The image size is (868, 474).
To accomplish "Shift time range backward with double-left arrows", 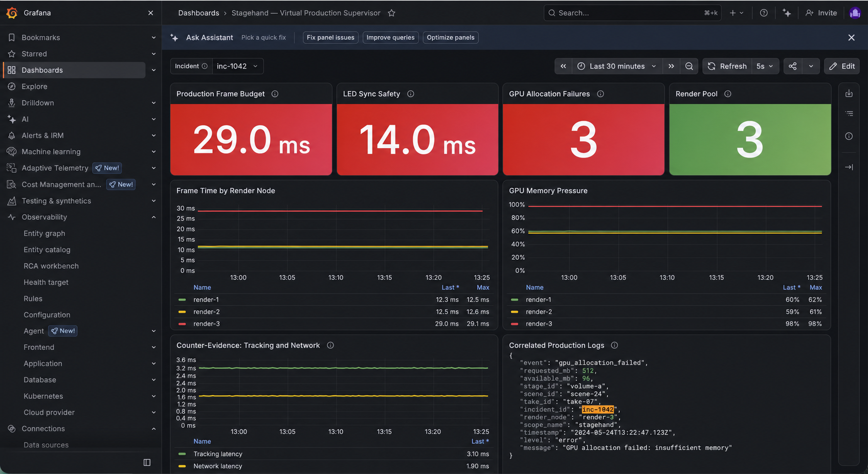I will (x=563, y=66).
